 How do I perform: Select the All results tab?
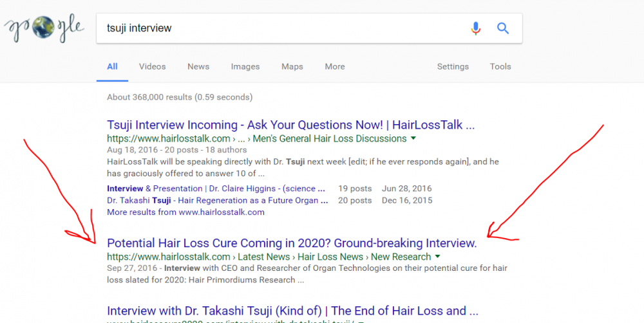click(x=112, y=66)
